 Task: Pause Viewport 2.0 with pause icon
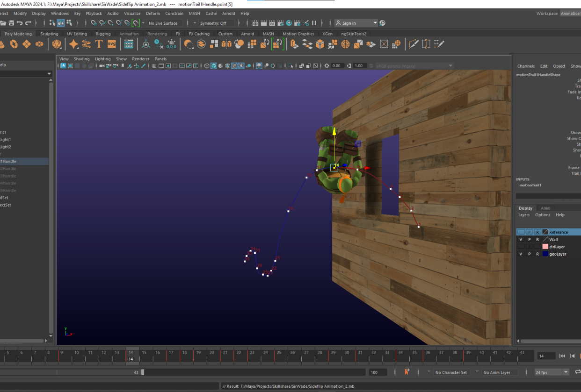314,23
